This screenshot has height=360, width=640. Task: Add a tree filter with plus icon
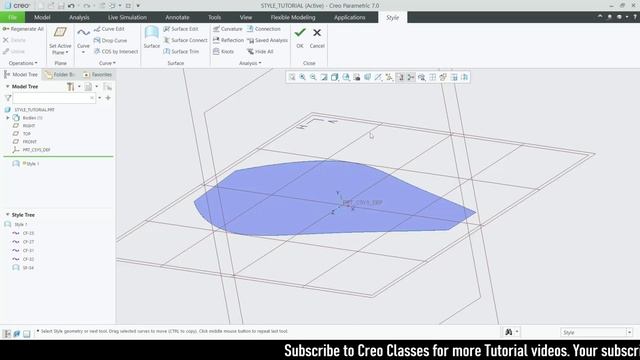click(108, 98)
